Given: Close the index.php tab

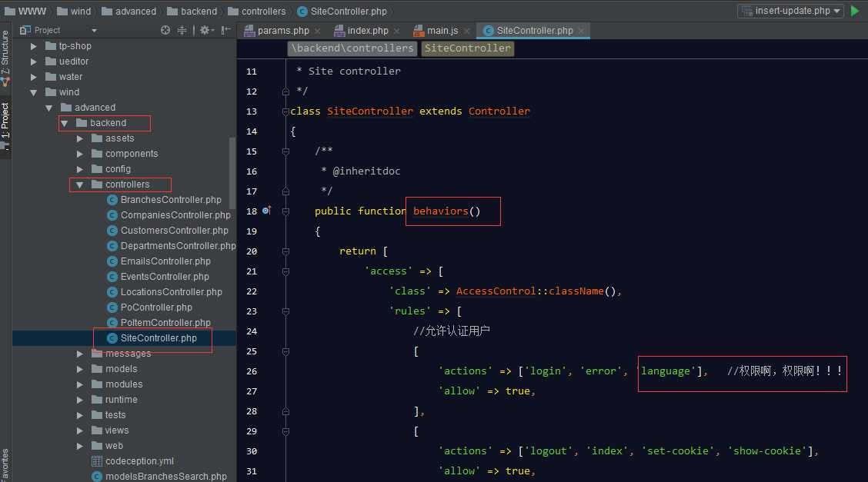Looking at the screenshot, I should tap(396, 31).
